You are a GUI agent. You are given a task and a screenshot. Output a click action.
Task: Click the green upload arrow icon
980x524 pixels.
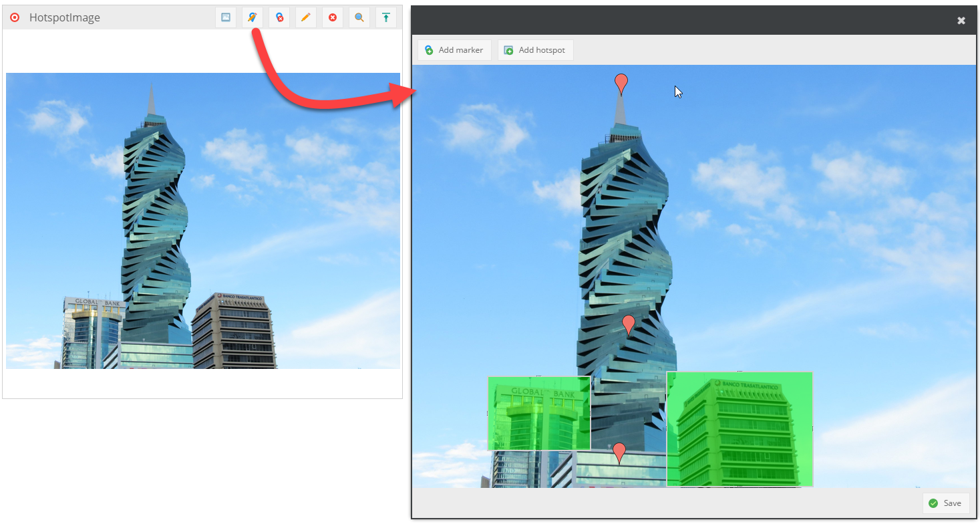tap(386, 18)
